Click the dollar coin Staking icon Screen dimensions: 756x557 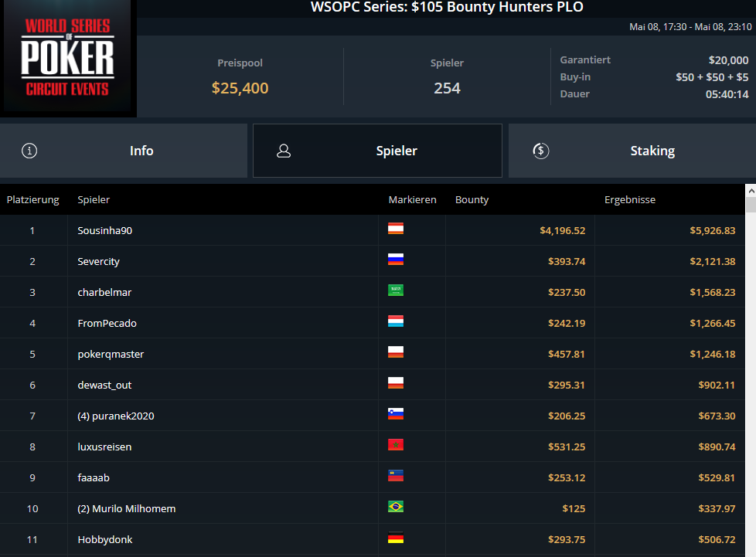[x=540, y=151]
